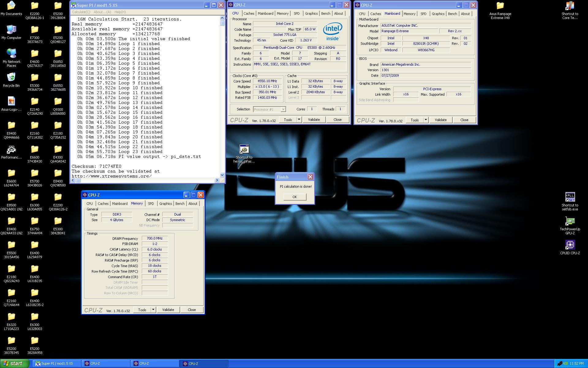Click Validate in CPU-Z CPU window
This screenshot has height=368, width=588.
pos(314,120)
